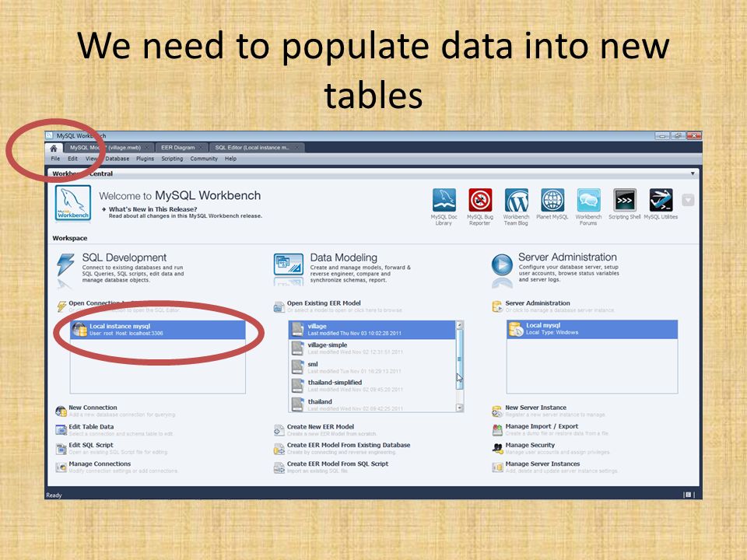Select the village model entry
This screenshot has width=747, height=560.
(x=372, y=330)
